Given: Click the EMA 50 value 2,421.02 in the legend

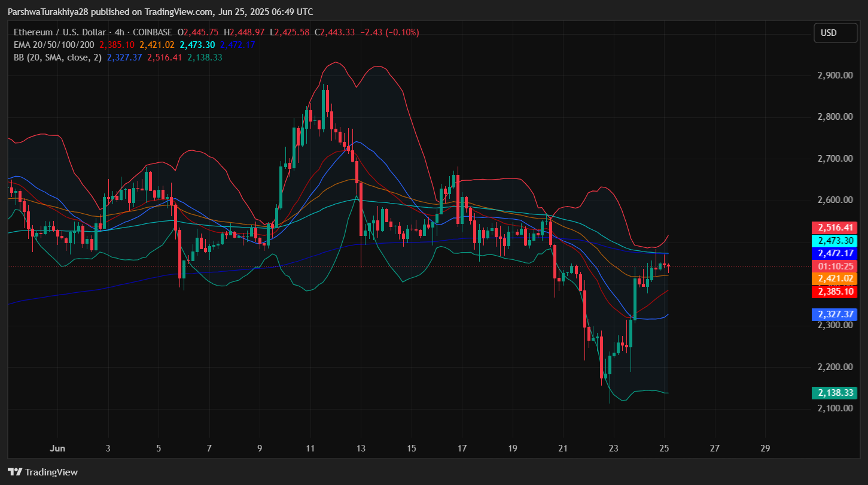Looking at the screenshot, I should (157, 45).
